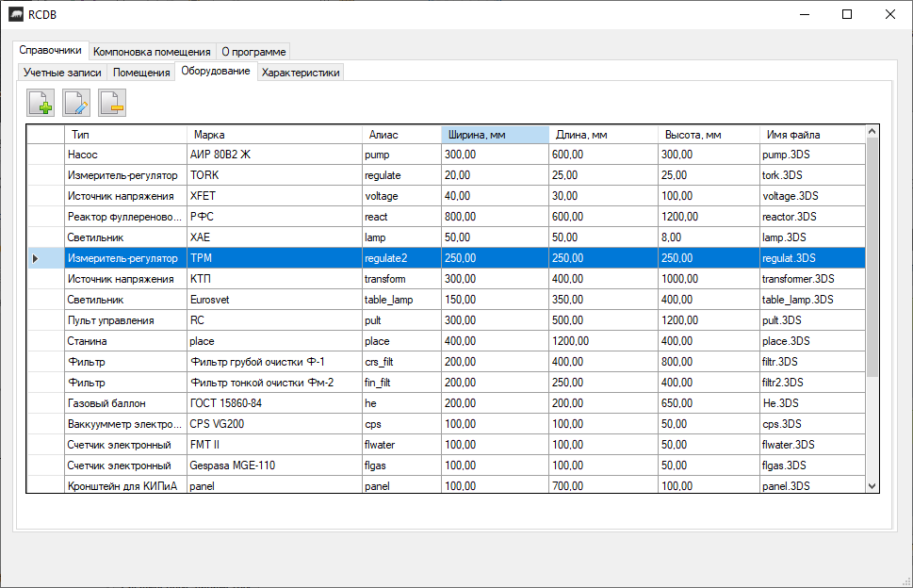913x588 pixels.
Task: Maximize the RCDB window
Action: tap(847, 14)
